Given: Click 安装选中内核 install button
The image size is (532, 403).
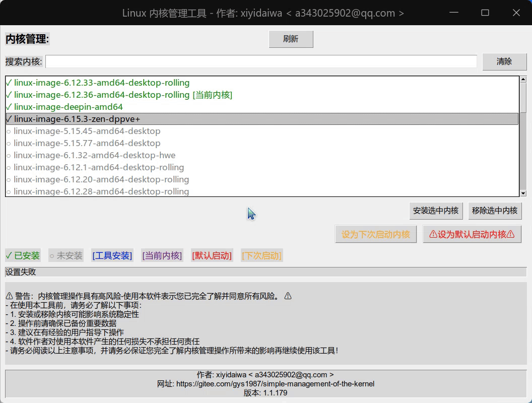Looking at the screenshot, I should coord(436,211).
